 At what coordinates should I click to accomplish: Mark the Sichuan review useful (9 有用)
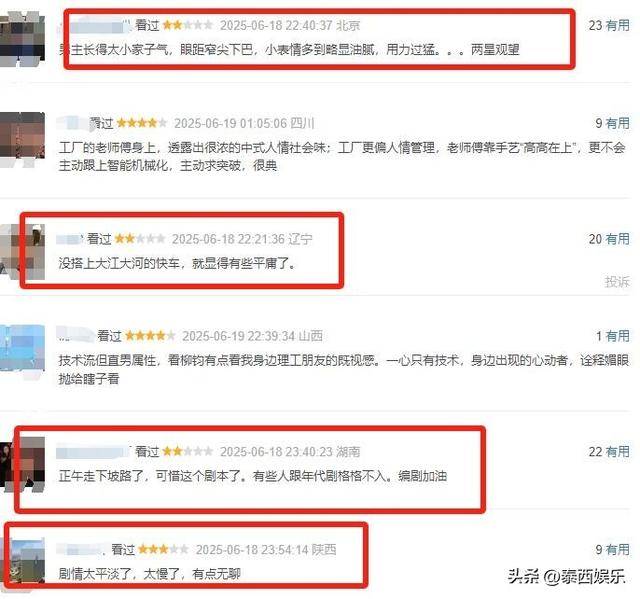coord(612,123)
